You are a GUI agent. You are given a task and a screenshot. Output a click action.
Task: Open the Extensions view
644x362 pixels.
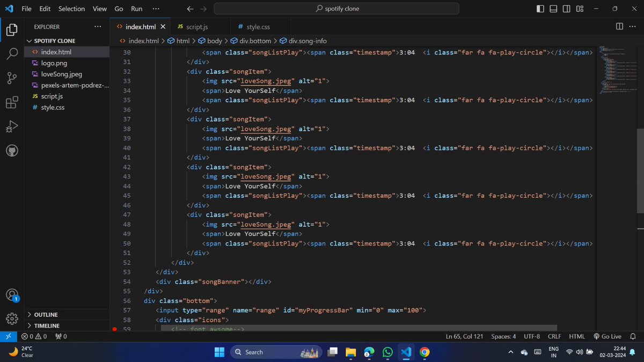(x=12, y=102)
